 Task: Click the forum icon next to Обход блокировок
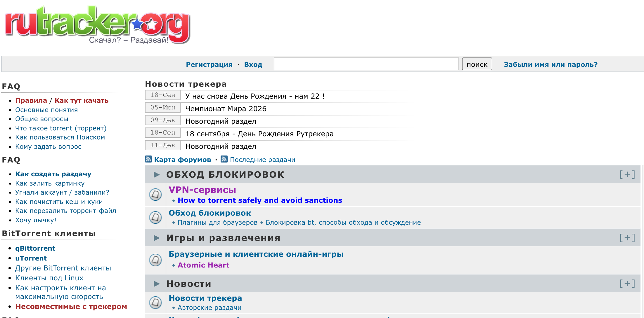[155, 217]
